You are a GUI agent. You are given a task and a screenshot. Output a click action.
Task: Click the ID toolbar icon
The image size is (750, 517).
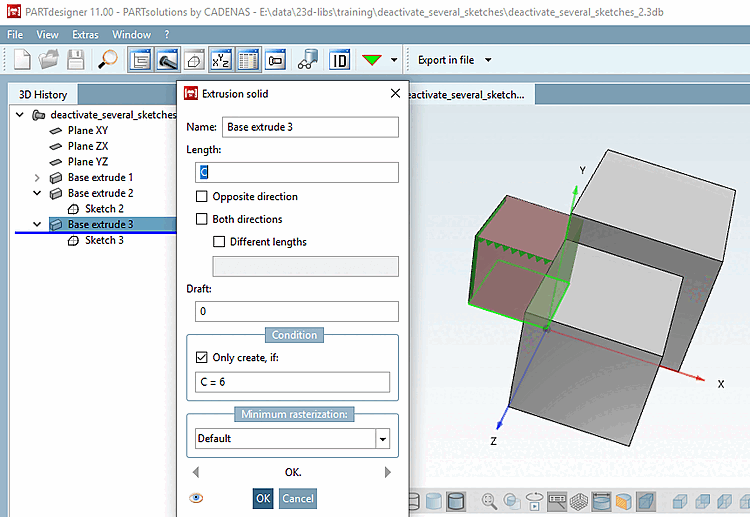point(340,60)
